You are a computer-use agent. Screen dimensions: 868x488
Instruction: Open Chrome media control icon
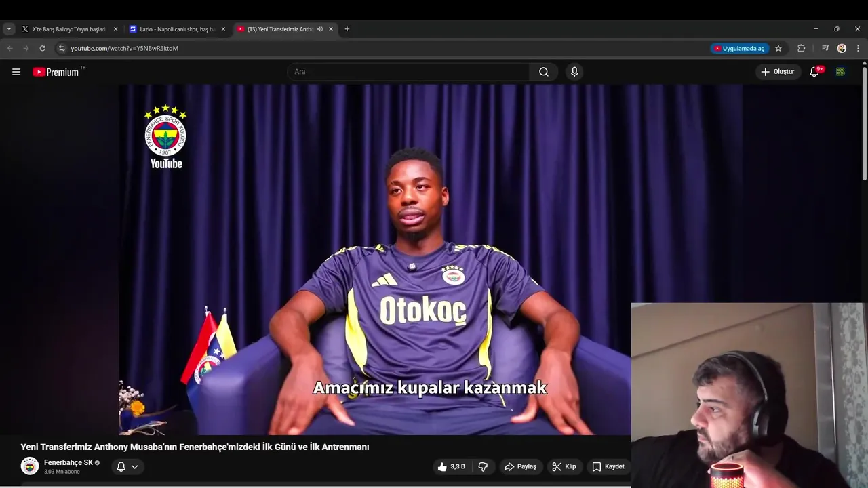[x=825, y=48]
